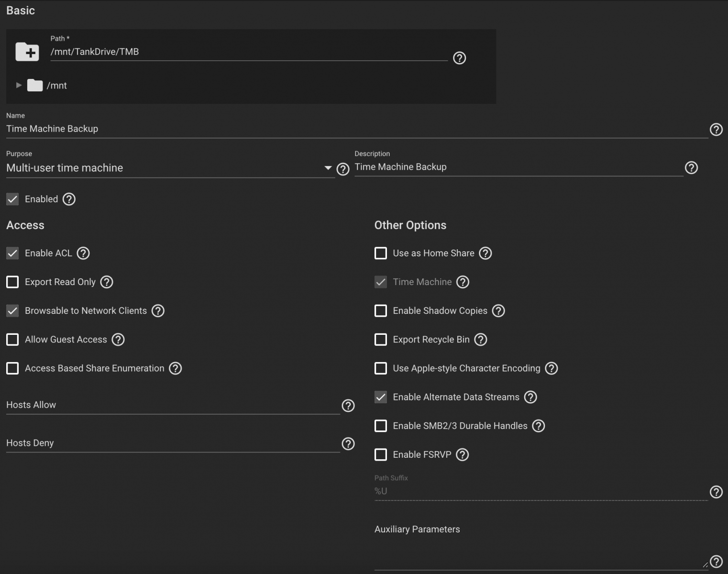The height and width of the screenshot is (574, 728).
Task: Enable the Allow Guest Access checkbox
Action: pos(12,339)
